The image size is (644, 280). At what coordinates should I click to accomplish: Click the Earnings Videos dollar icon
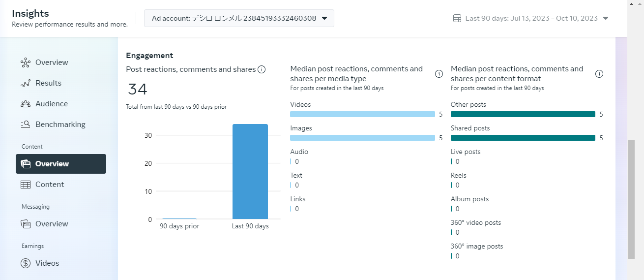coord(26,263)
